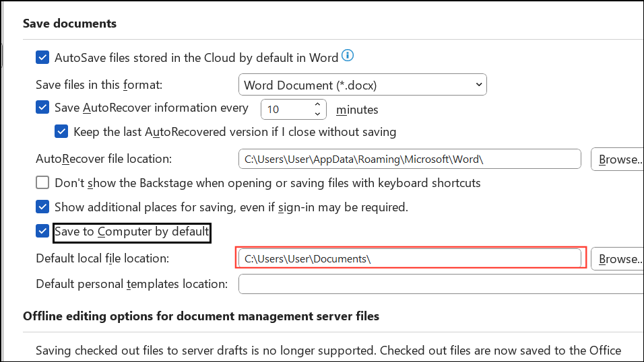
Task: Toggle AutoSave files stored in Cloud checkbox
Action: (42, 58)
